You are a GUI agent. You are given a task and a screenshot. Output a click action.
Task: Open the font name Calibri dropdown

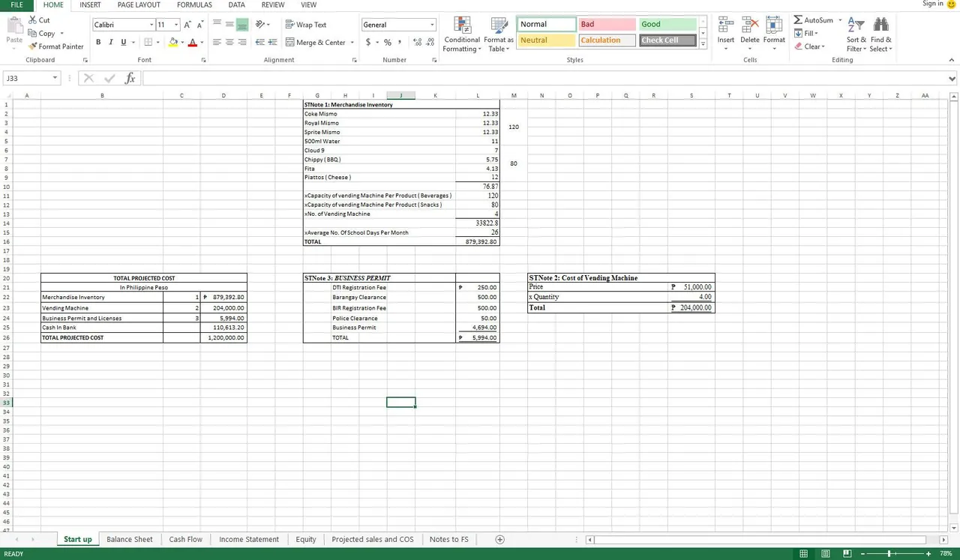[151, 25]
